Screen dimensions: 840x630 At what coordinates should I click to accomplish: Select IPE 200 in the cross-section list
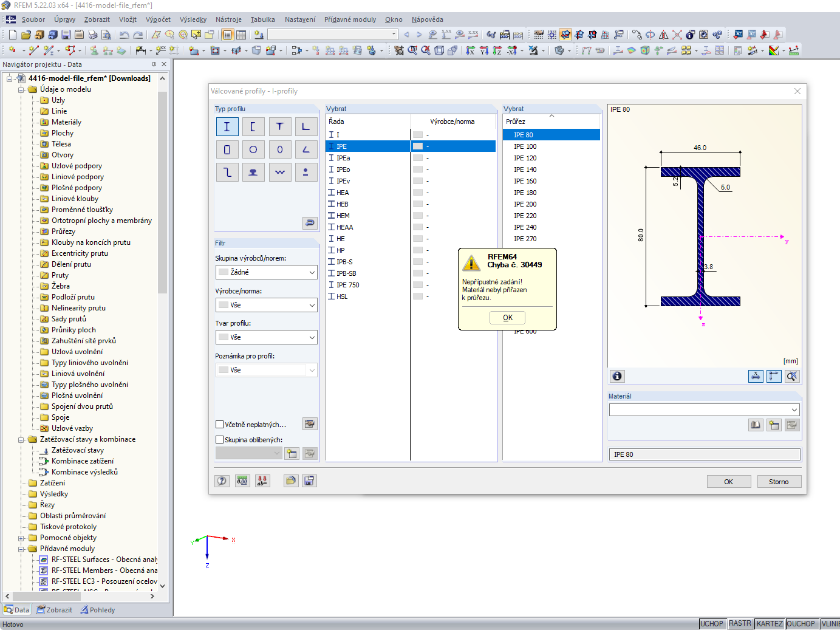[525, 204]
